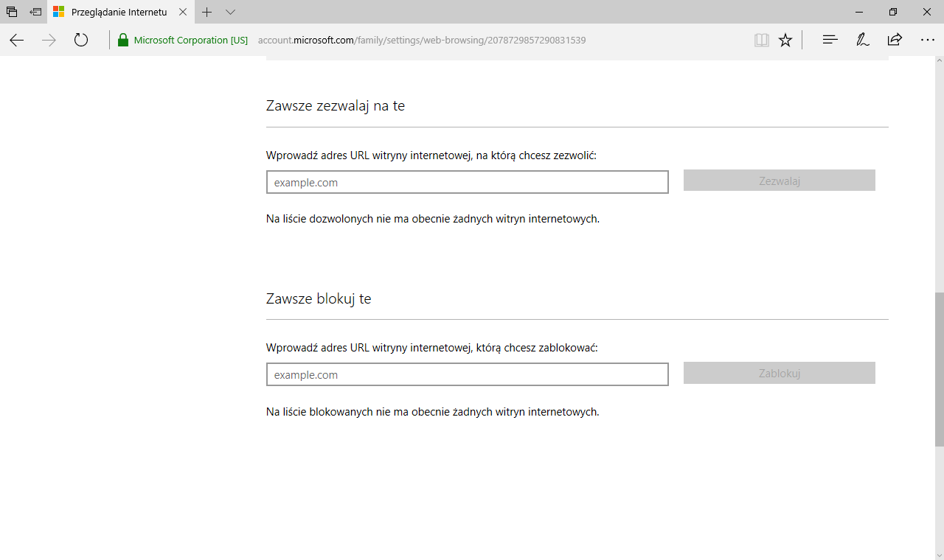Refresh the current page
The height and width of the screenshot is (560, 944).
[x=81, y=41]
